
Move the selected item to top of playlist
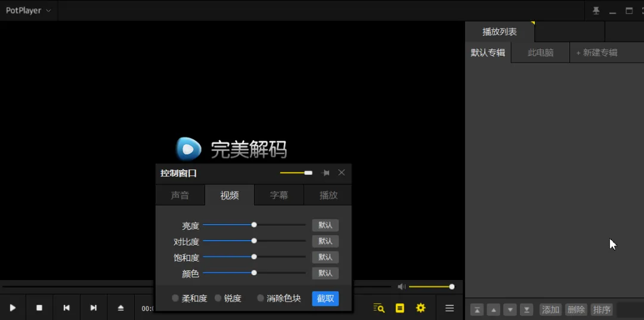click(x=477, y=310)
